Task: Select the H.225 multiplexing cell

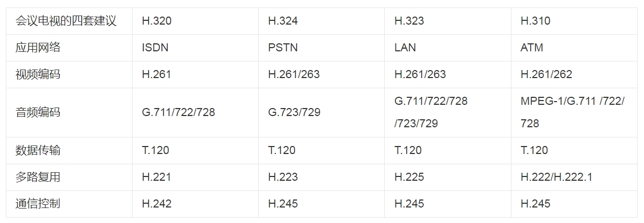Action: click(409, 177)
